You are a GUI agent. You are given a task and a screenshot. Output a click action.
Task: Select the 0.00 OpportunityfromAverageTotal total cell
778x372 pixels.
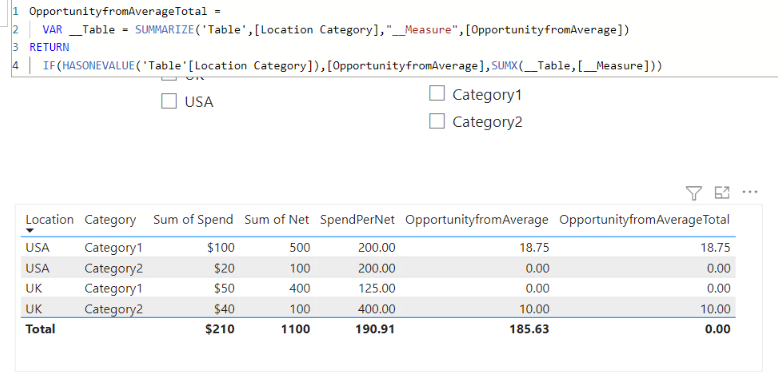point(718,329)
